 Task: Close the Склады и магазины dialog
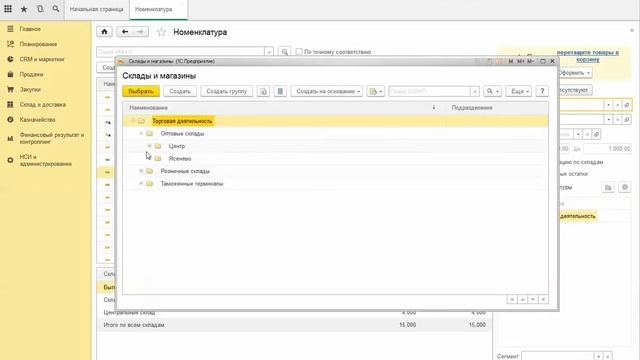coord(552,61)
